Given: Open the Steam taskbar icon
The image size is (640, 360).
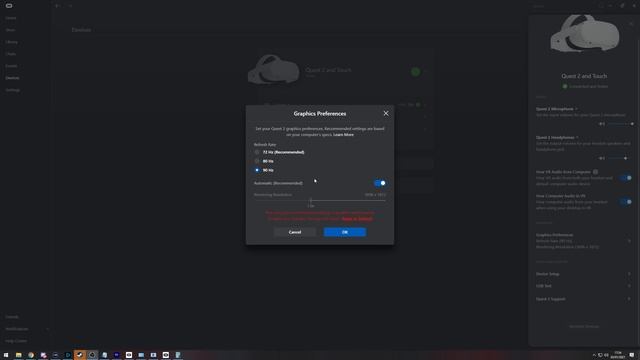Looking at the screenshot, I should (80, 355).
